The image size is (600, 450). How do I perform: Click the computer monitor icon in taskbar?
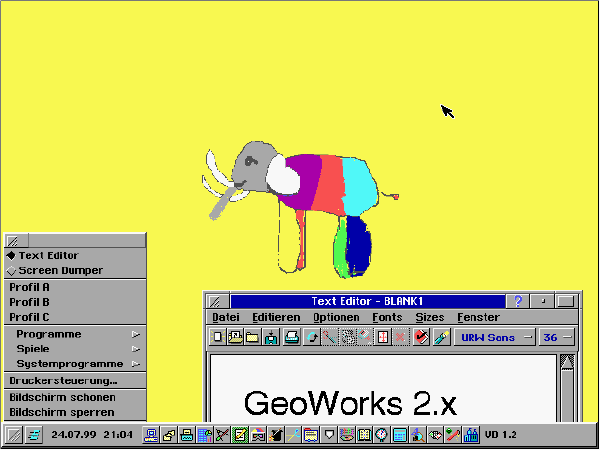click(x=151, y=435)
